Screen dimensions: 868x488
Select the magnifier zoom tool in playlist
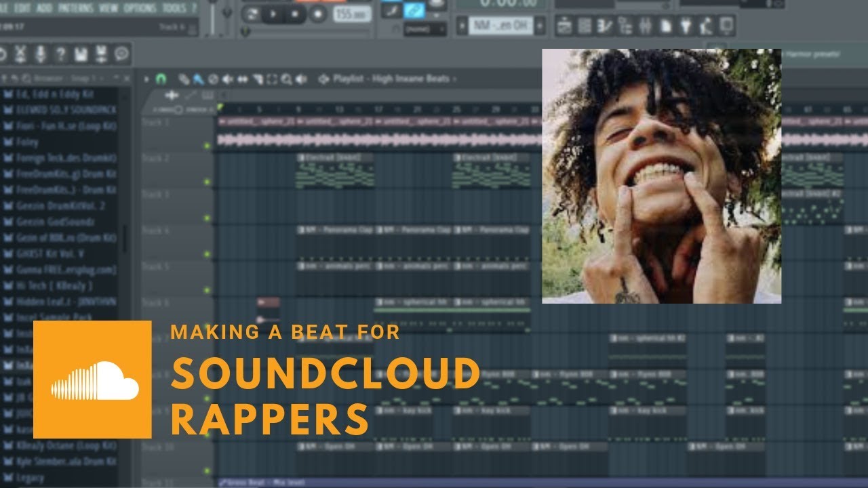pyautogui.click(x=285, y=79)
